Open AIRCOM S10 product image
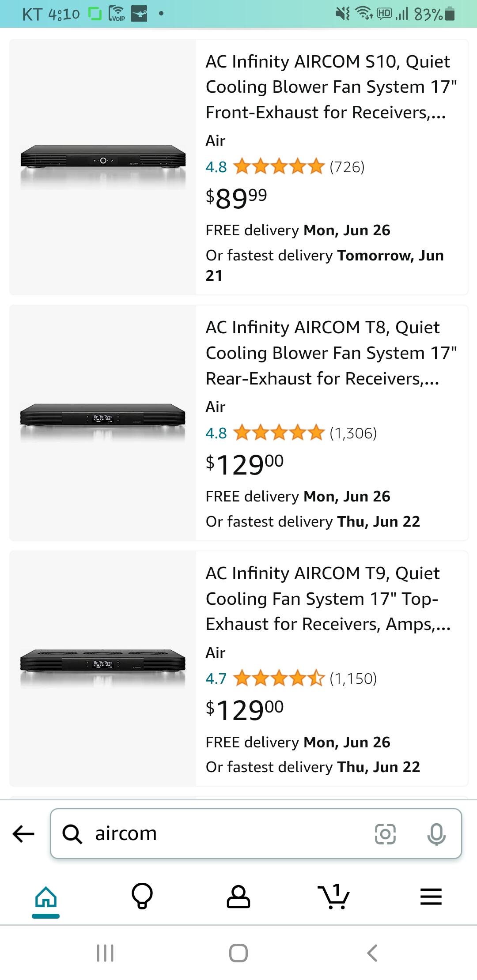 (x=103, y=167)
